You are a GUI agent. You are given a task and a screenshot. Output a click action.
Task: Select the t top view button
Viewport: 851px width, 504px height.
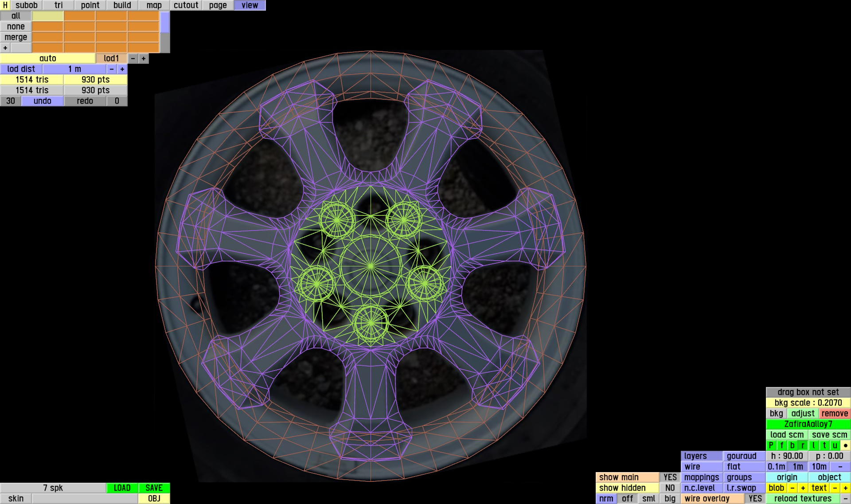tap(824, 445)
